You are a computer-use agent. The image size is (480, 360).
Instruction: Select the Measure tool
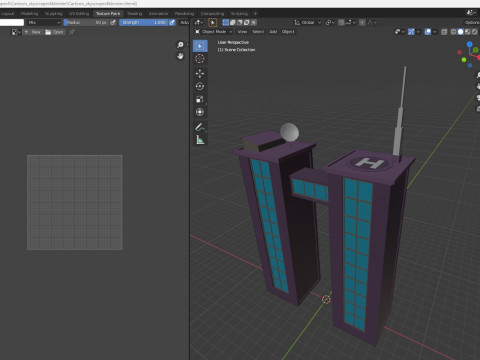point(200,140)
